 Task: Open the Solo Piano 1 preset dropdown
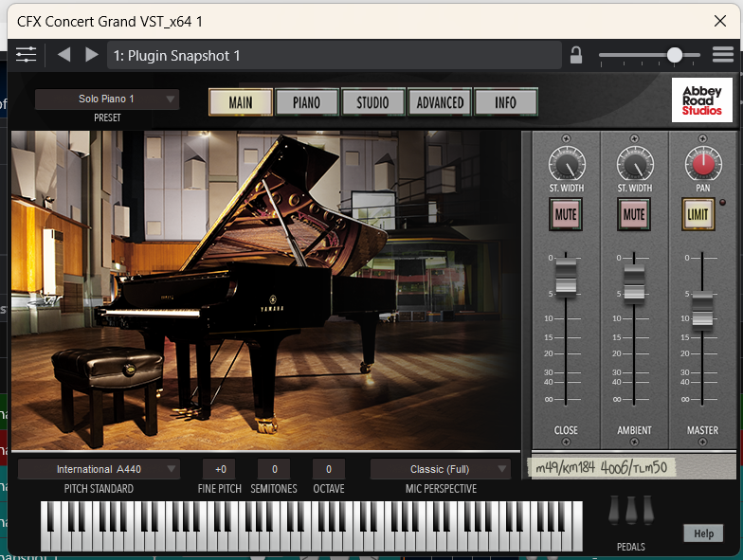click(107, 99)
